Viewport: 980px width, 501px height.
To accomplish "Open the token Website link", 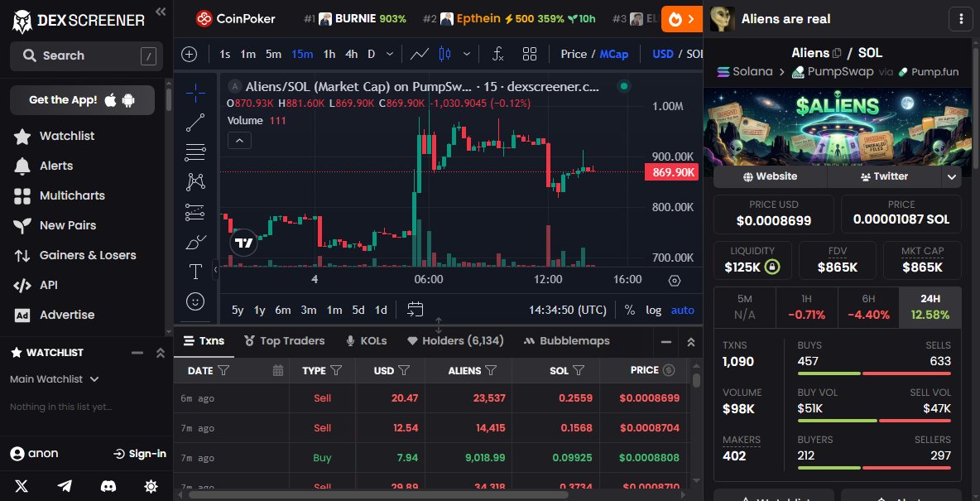I will pyautogui.click(x=770, y=177).
